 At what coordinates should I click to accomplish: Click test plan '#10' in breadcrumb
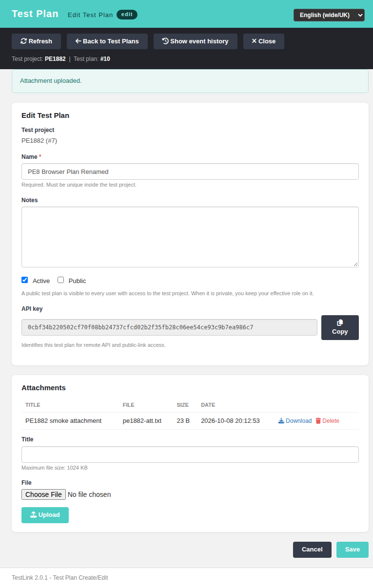105,59
